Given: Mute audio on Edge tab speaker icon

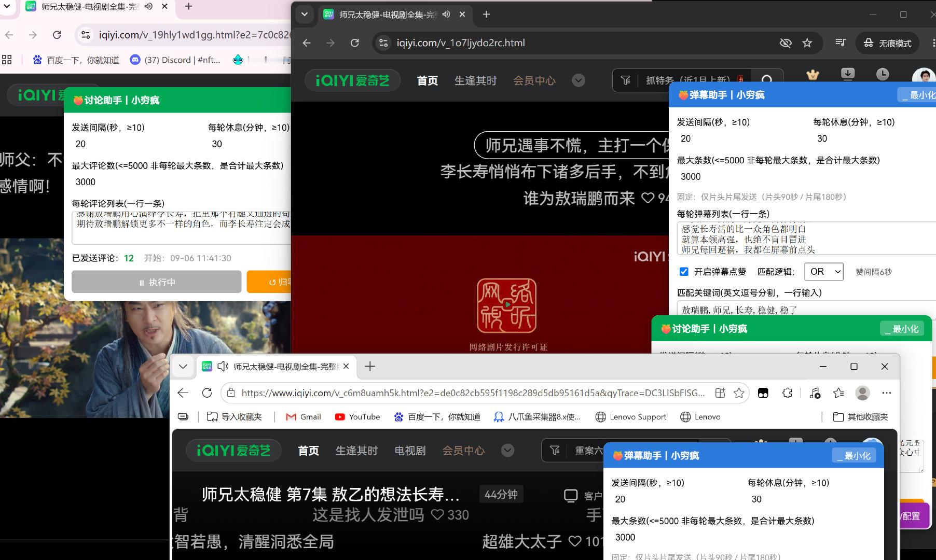Looking at the screenshot, I should (223, 367).
